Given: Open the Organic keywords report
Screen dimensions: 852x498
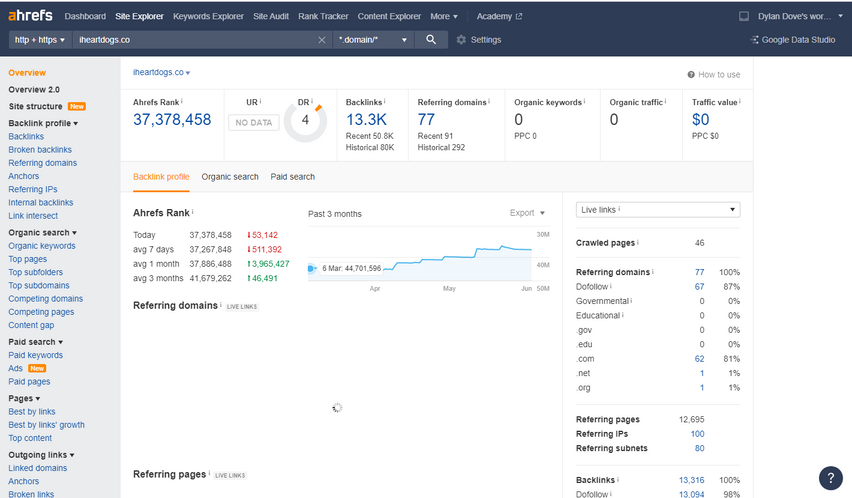Looking at the screenshot, I should (x=42, y=245).
